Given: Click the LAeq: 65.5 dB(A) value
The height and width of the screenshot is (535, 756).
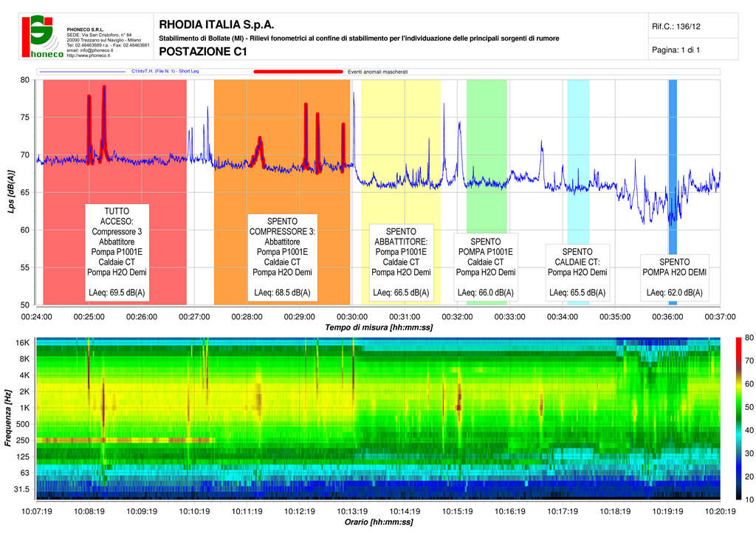Looking at the screenshot, I should (577, 293).
